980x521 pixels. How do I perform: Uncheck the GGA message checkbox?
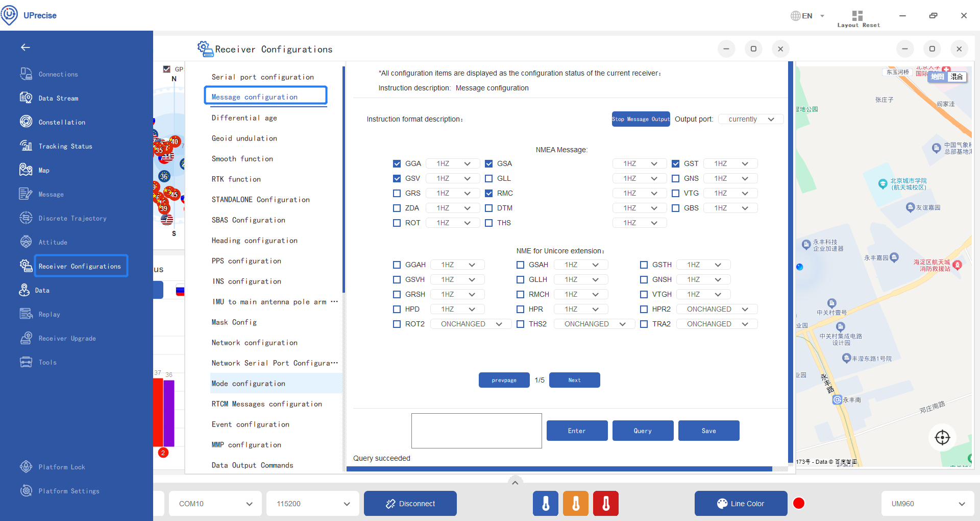397,164
